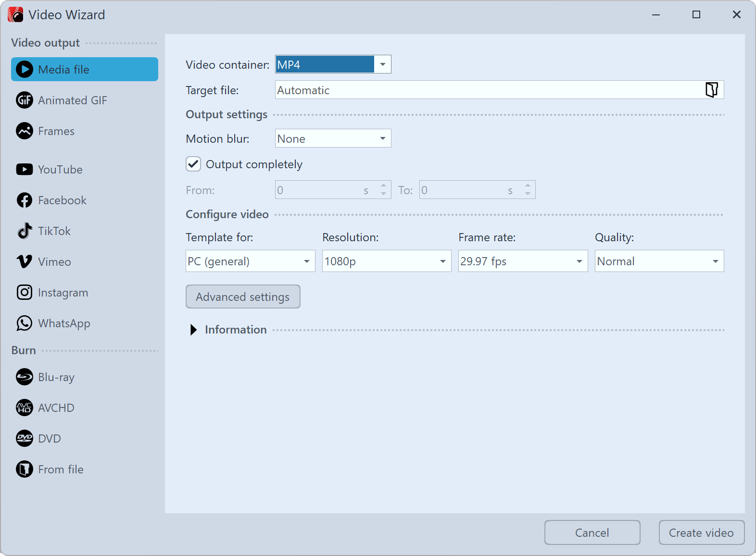Open Template for PC (general) dropdown

point(251,261)
